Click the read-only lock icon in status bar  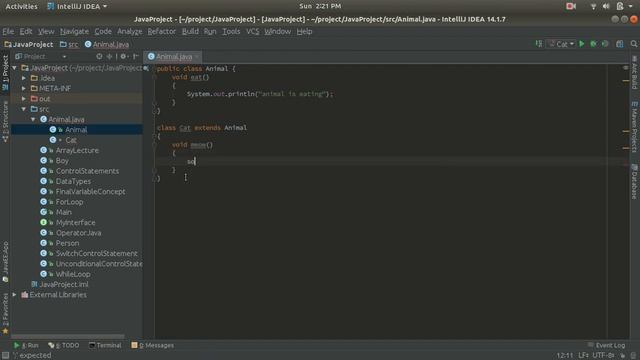point(622,356)
